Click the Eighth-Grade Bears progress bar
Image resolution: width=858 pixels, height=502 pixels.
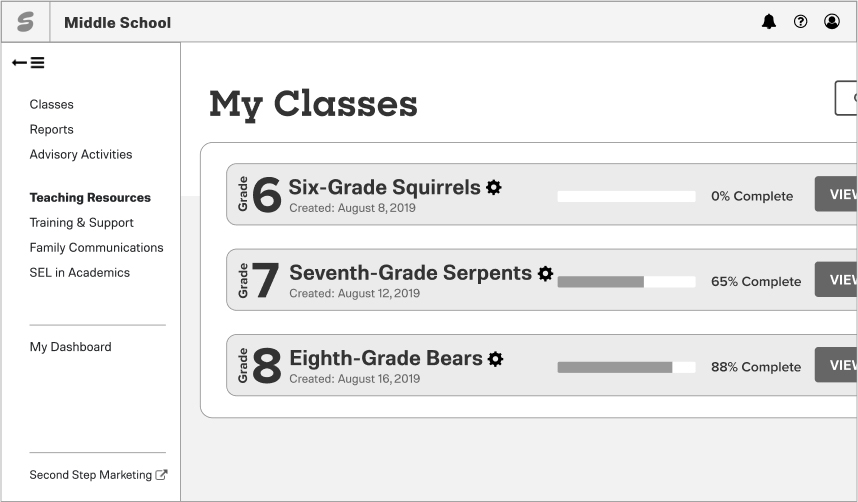pos(626,367)
